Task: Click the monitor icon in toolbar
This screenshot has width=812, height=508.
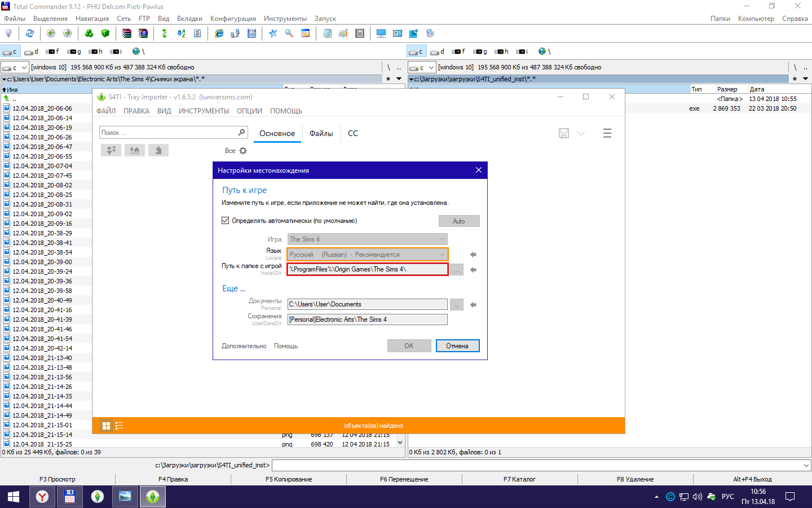Action: click(x=381, y=33)
